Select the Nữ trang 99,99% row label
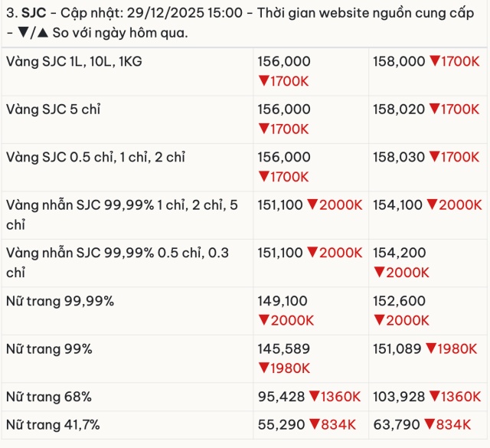Image resolution: width=490 pixels, height=448 pixels. click(60, 301)
